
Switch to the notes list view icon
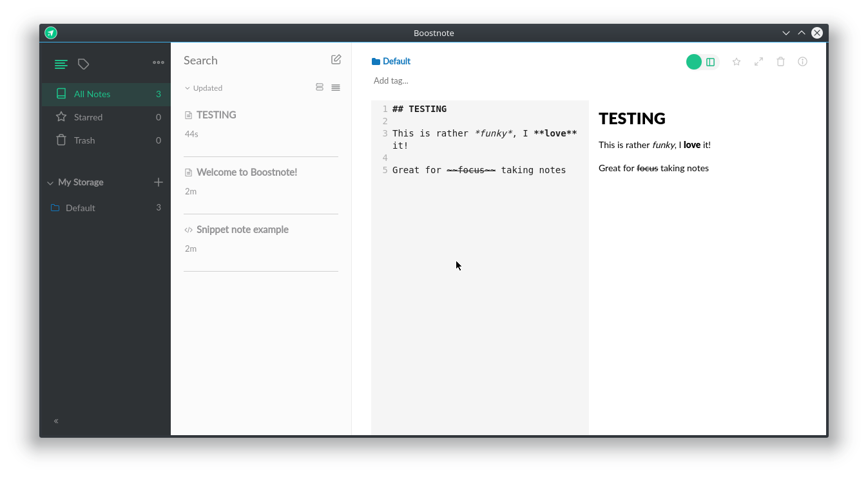[61, 64]
